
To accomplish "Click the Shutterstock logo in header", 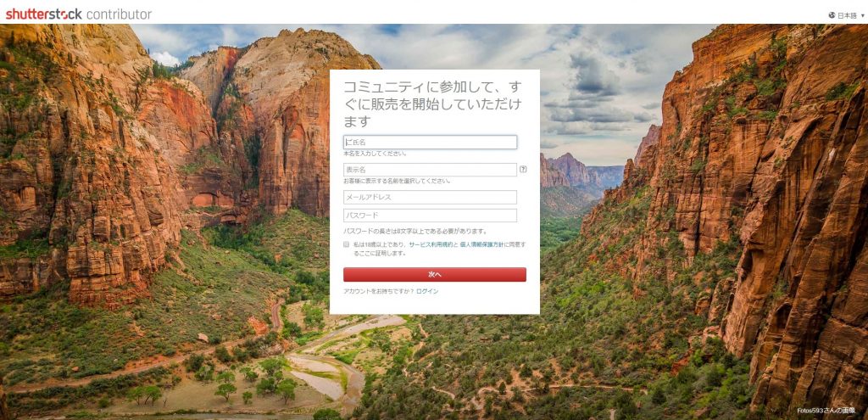I will [x=44, y=14].
